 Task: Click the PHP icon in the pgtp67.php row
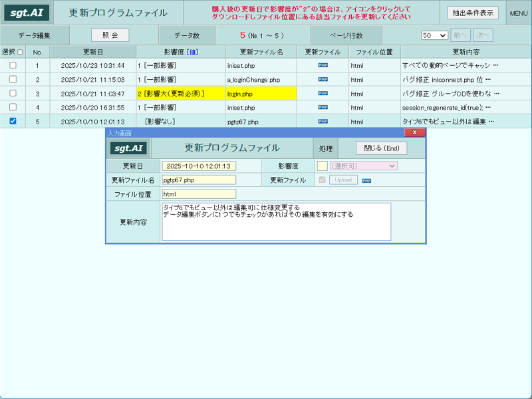pyautogui.click(x=323, y=122)
